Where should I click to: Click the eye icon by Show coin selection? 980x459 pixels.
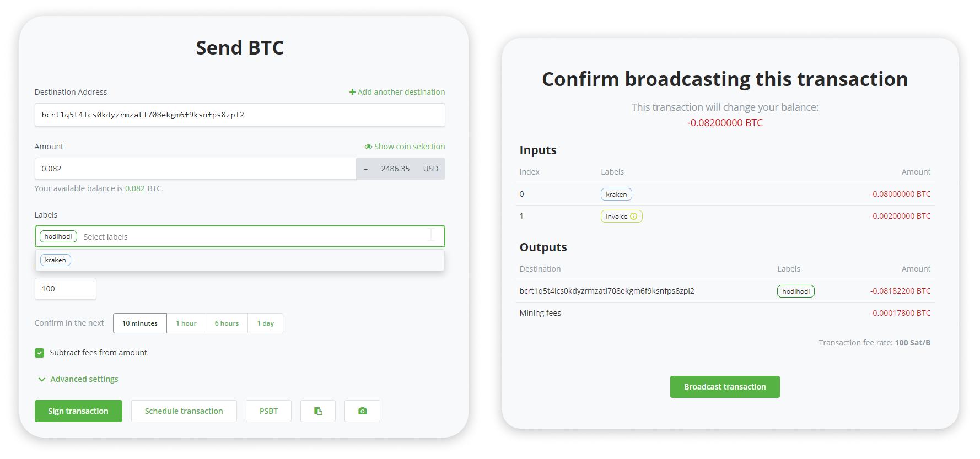[x=368, y=147]
